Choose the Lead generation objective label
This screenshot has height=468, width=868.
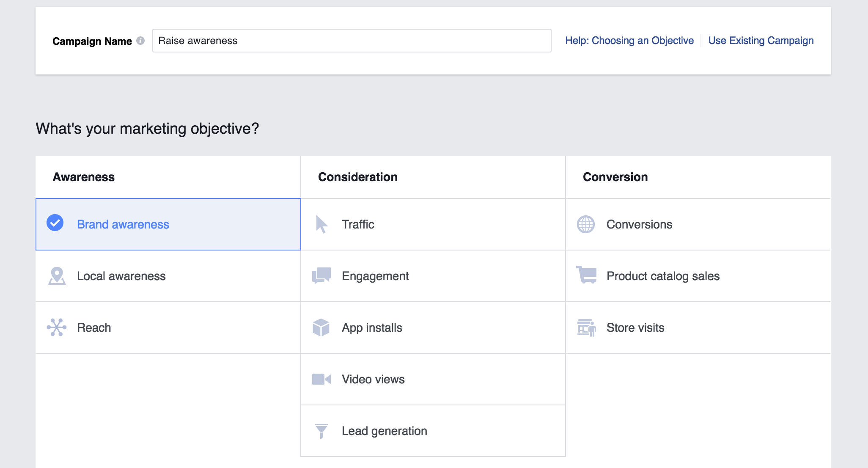(385, 431)
